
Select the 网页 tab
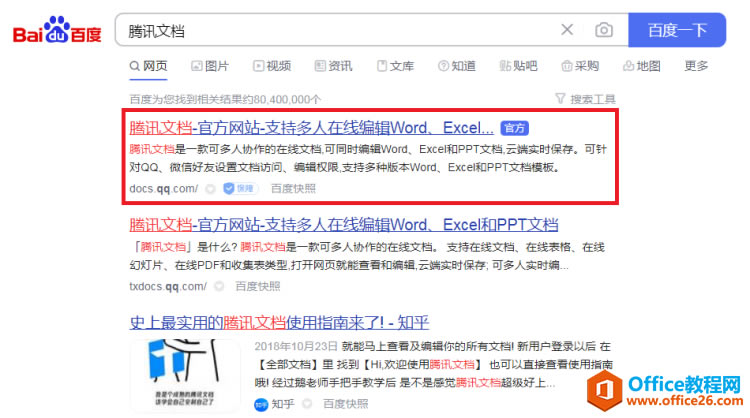[148, 66]
